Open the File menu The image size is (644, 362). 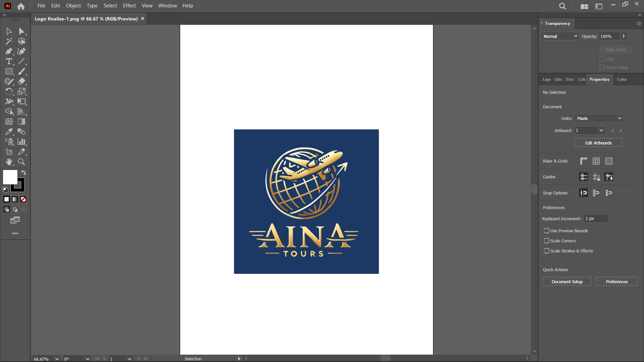41,6
